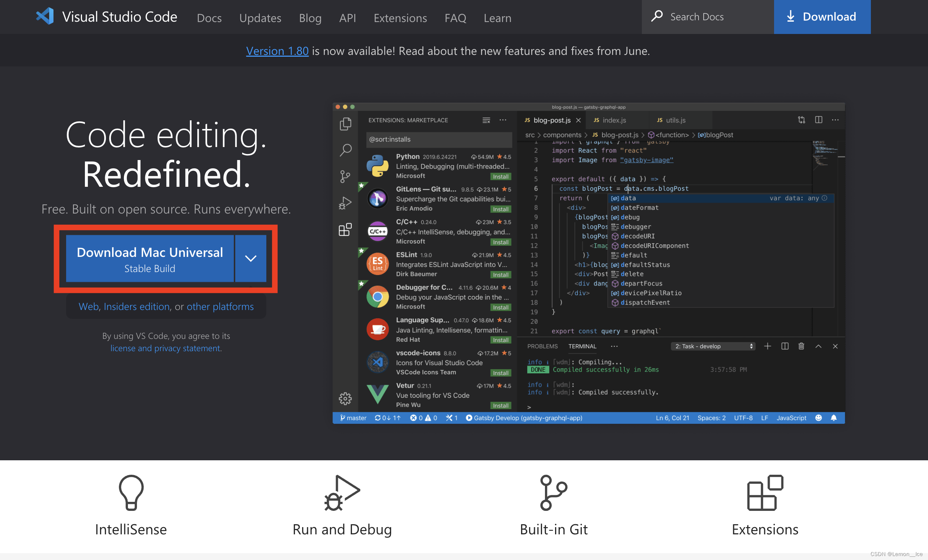Click the search magnifier icon in header

pos(657,16)
